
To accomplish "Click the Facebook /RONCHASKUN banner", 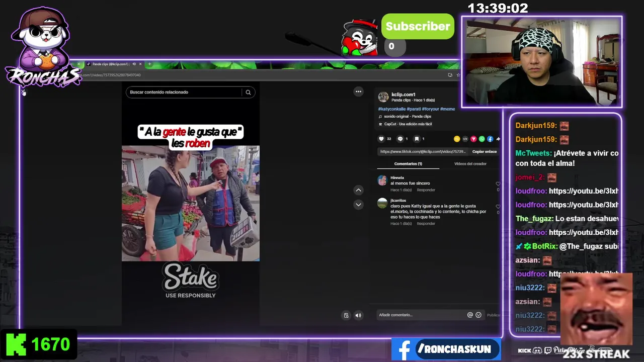I will pyautogui.click(x=446, y=349).
